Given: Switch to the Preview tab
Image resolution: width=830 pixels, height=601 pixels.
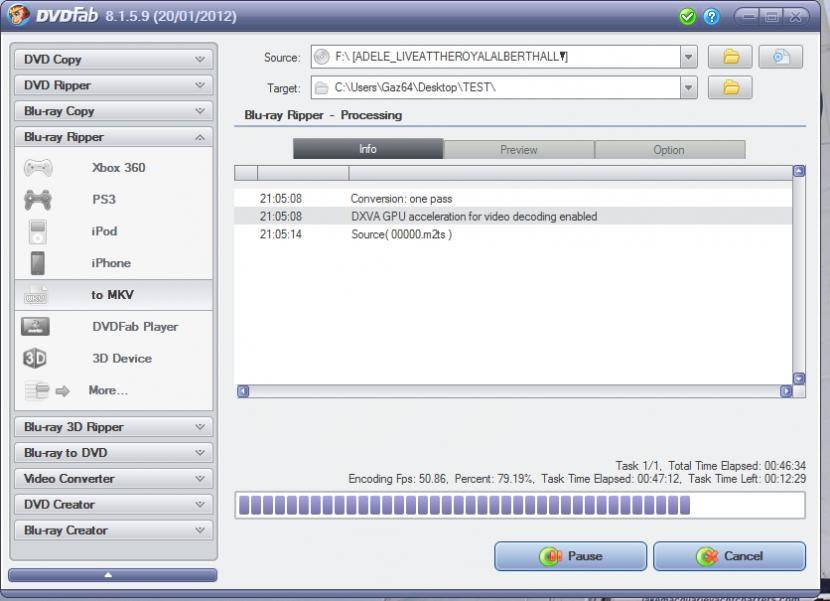Looking at the screenshot, I should coord(519,150).
